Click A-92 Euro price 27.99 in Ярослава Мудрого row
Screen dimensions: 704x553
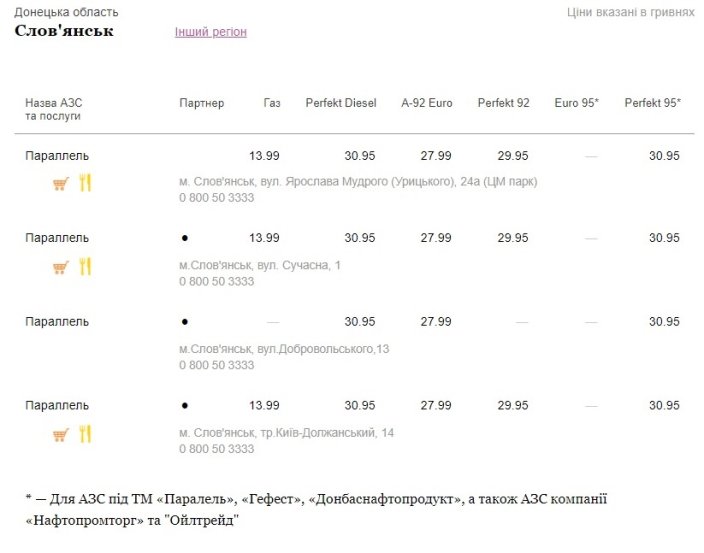click(x=436, y=156)
